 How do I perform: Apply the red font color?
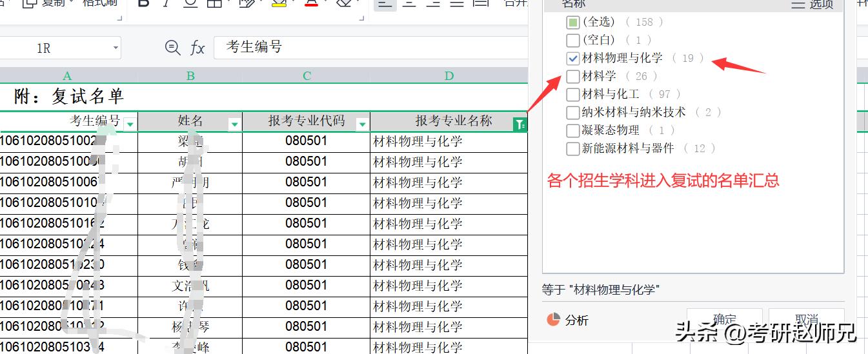[312, 3]
